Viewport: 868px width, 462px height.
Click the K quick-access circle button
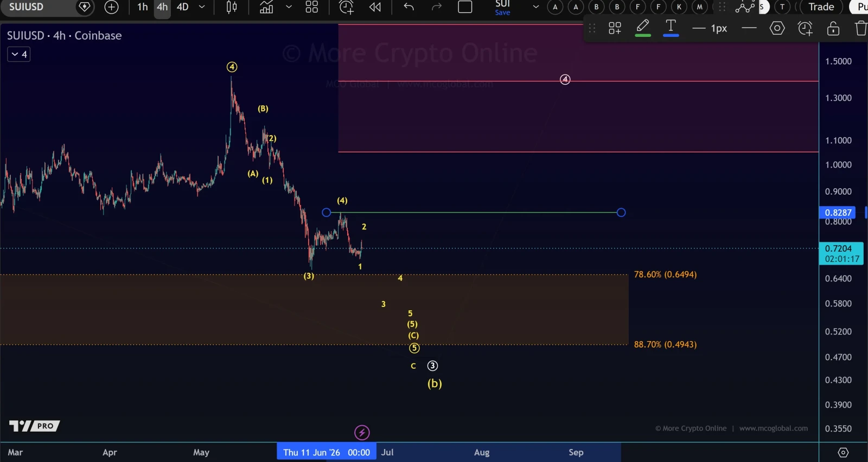(x=679, y=7)
